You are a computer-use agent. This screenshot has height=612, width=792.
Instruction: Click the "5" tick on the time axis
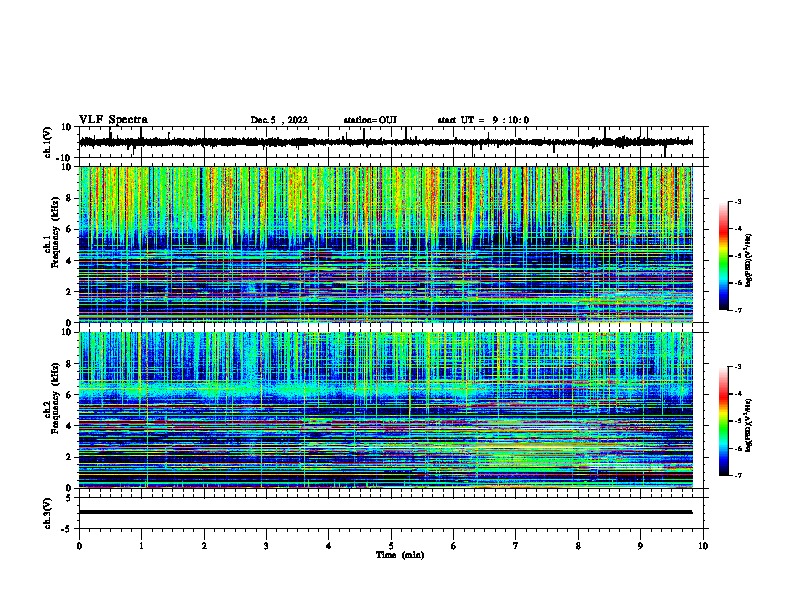click(391, 546)
